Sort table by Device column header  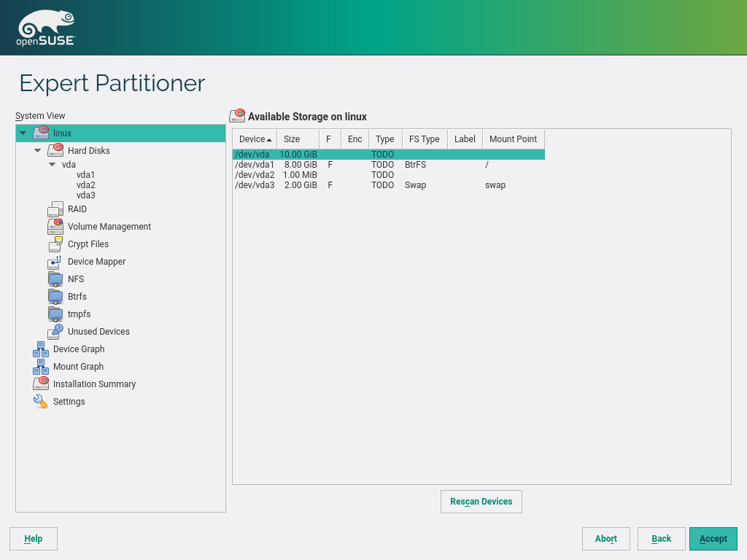point(255,139)
